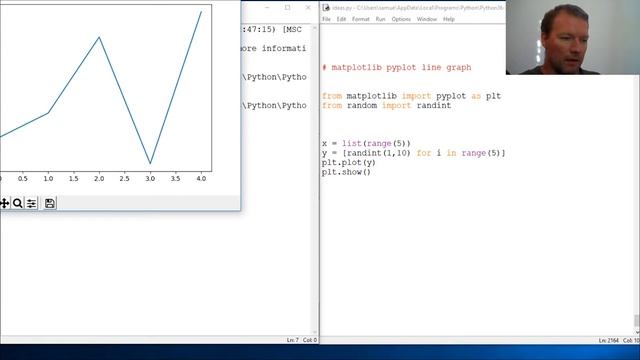Save the figure with floppy disk icon
Screen dimensions: 640x360
[x=50, y=203]
